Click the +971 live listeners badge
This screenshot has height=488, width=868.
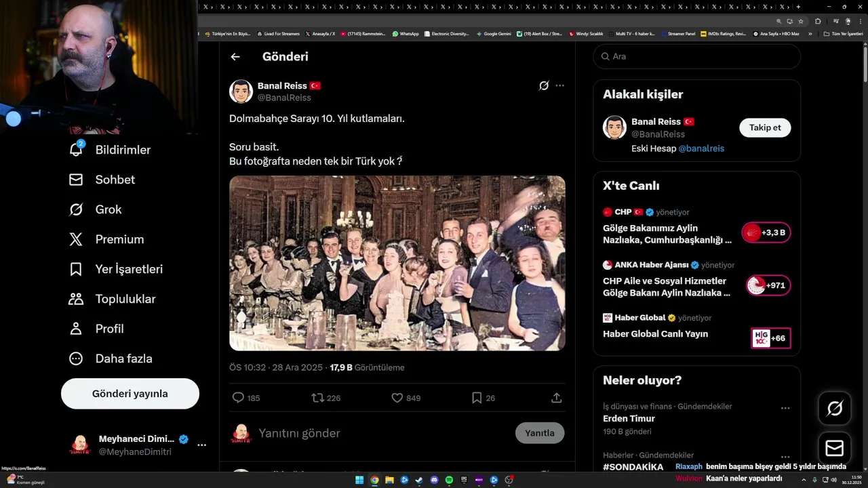pos(768,285)
